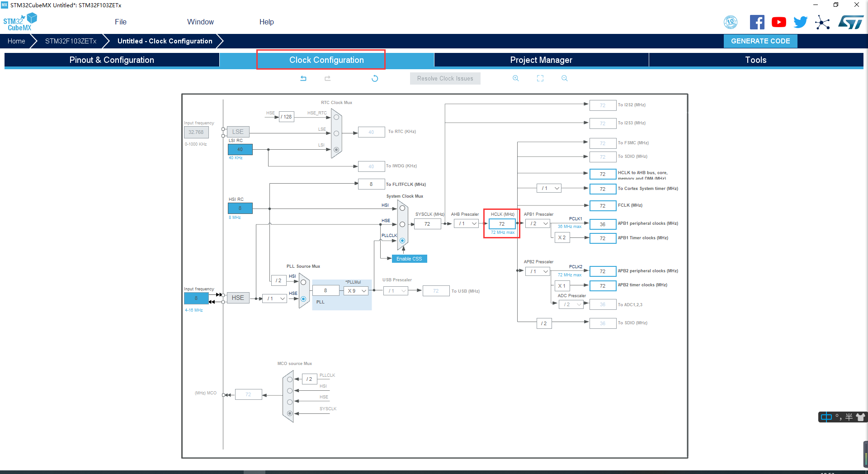
Task: Select HSE in System Clock Mux
Action: [x=402, y=224]
